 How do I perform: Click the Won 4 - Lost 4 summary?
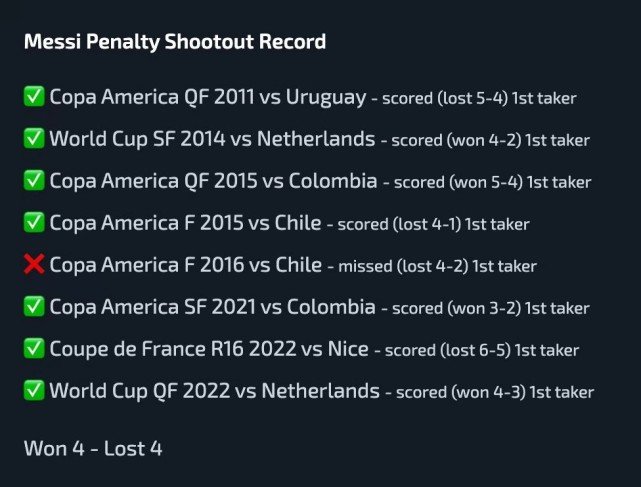93,449
